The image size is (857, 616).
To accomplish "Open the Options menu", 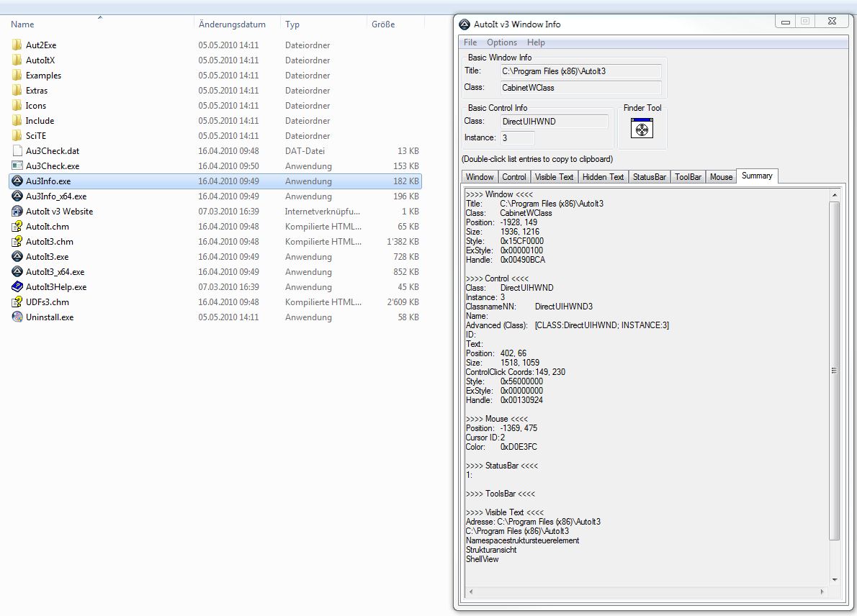I will (502, 42).
